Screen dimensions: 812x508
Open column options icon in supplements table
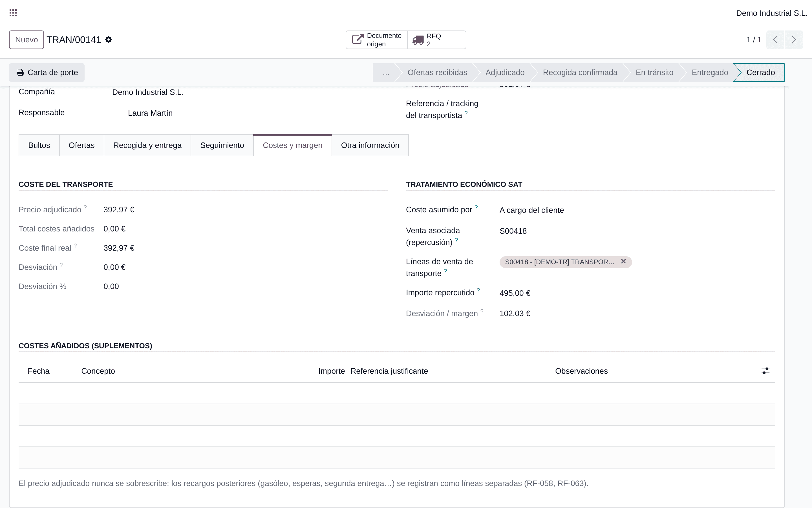(x=765, y=371)
